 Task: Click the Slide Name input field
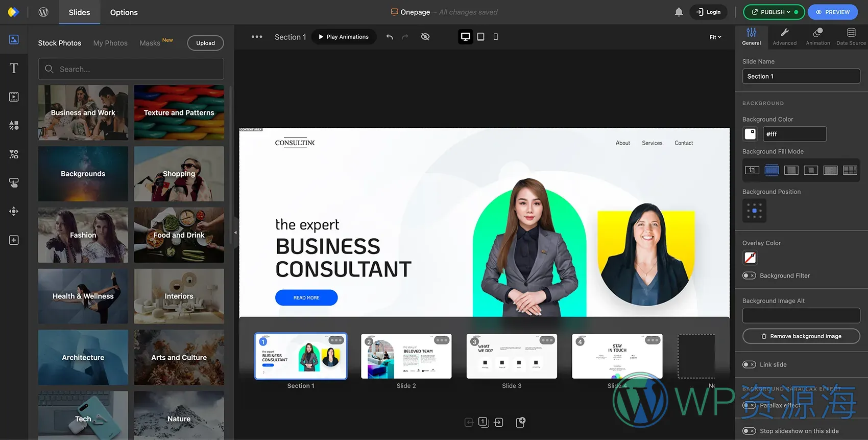(x=801, y=76)
